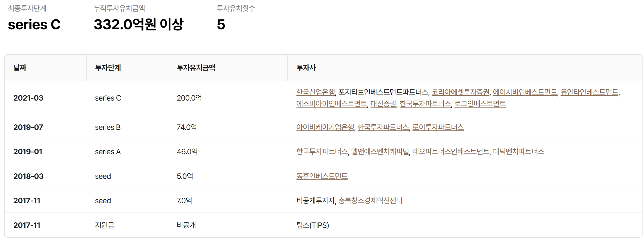Open the 아이비케이기업은행 investor link
Viewport: 644px width, 240px height.
(x=325, y=127)
